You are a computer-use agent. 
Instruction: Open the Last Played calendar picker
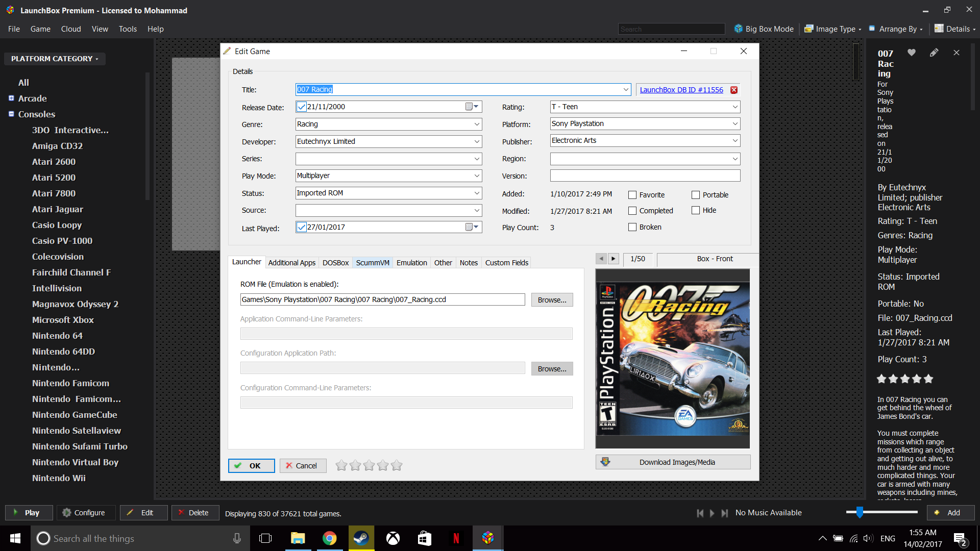coord(472,227)
